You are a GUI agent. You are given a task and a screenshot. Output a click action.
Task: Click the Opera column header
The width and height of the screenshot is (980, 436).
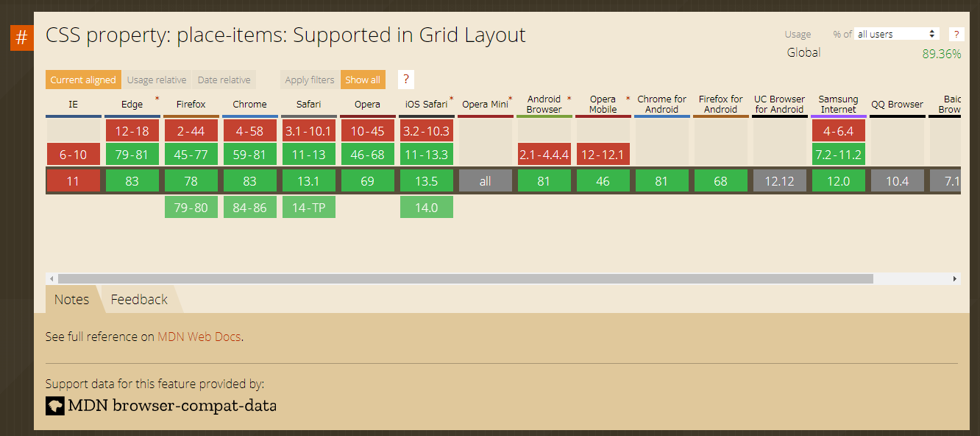coord(368,105)
